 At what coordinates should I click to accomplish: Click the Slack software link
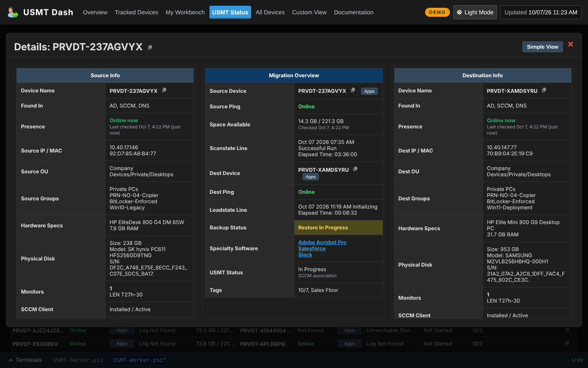coord(305,254)
